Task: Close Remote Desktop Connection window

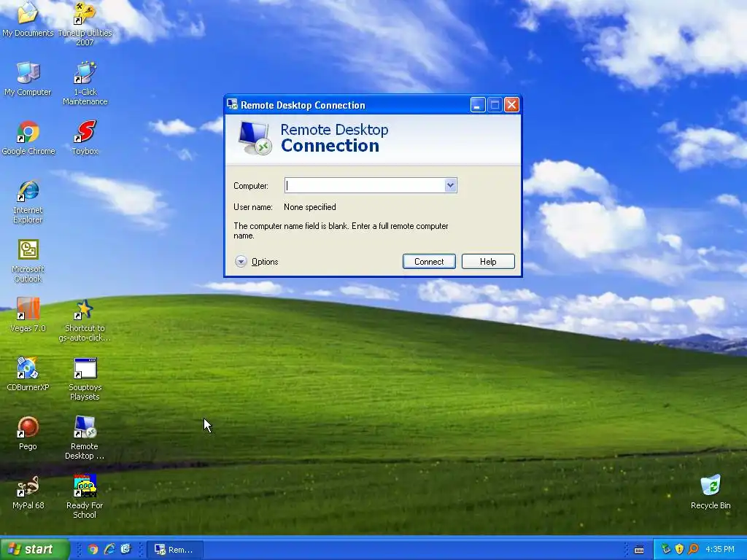Action: pyautogui.click(x=511, y=105)
